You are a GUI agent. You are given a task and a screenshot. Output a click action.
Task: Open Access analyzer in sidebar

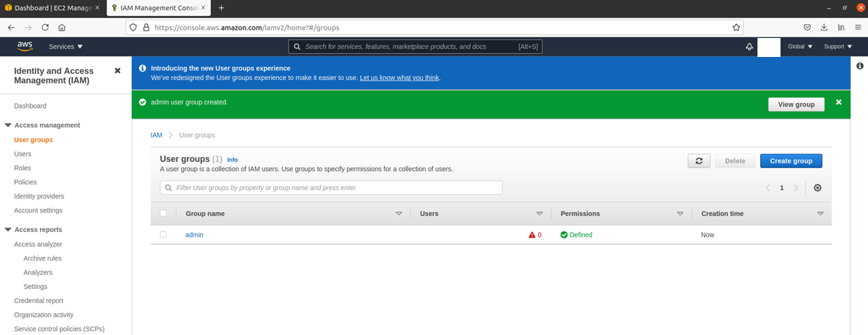pyautogui.click(x=38, y=244)
